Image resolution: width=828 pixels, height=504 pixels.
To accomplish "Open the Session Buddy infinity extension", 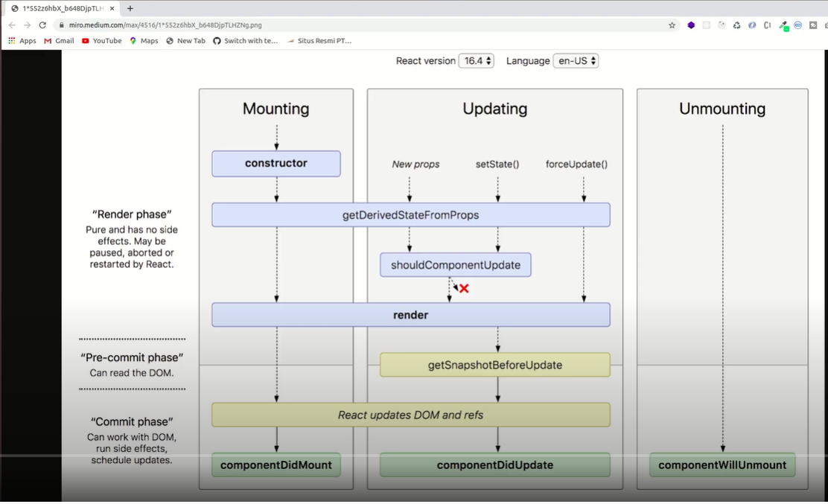I will point(798,25).
